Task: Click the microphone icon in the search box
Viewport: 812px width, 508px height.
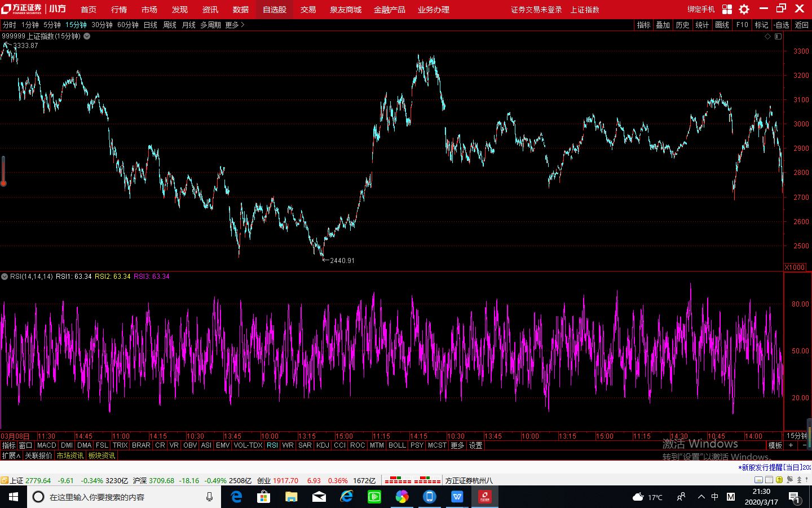Action: [x=209, y=497]
